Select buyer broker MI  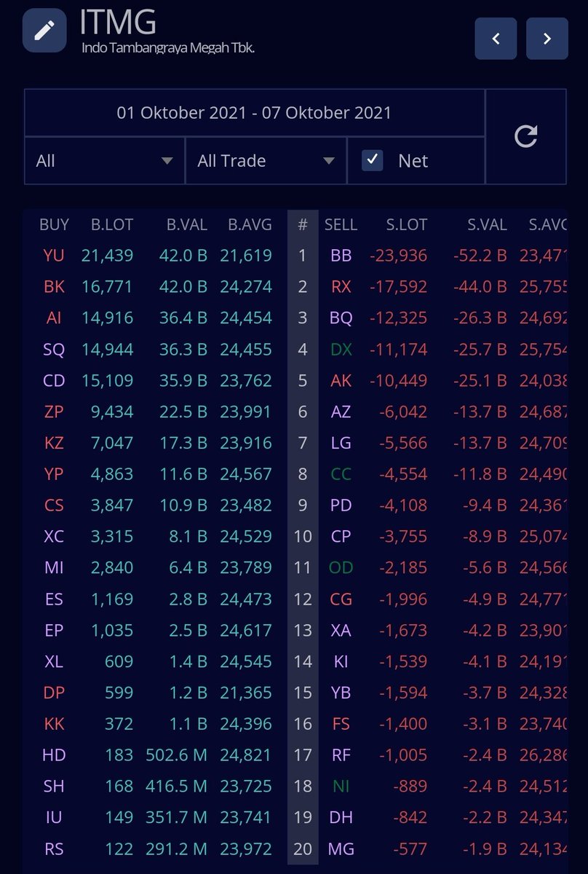(x=54, y=567)
